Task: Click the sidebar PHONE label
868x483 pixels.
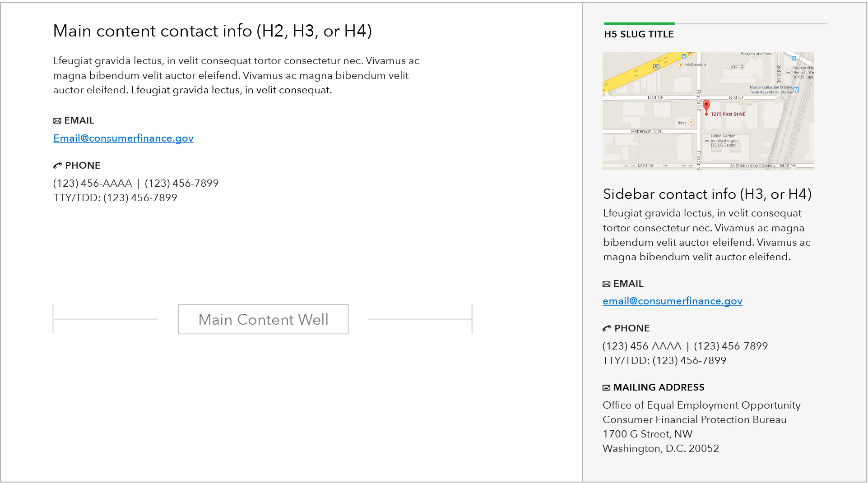Action: [x=632, y=328]
